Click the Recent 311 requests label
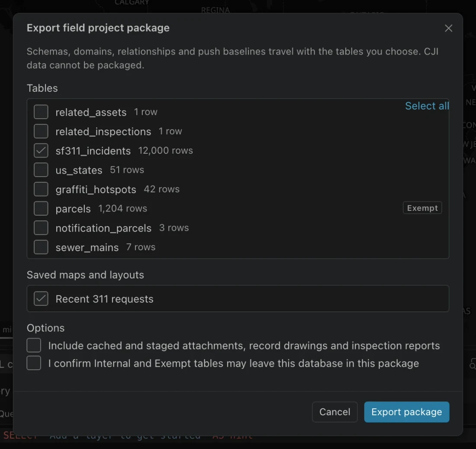 [x=104, y=299]
